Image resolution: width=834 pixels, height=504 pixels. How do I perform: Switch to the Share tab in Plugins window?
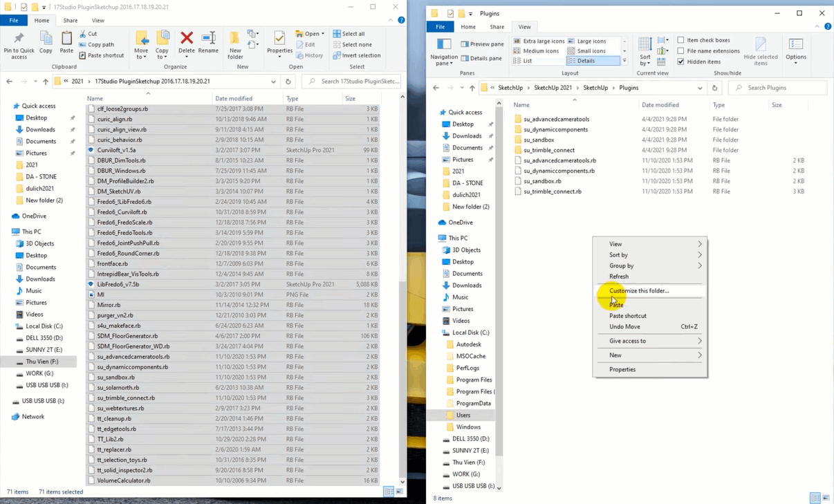point(497,27)
